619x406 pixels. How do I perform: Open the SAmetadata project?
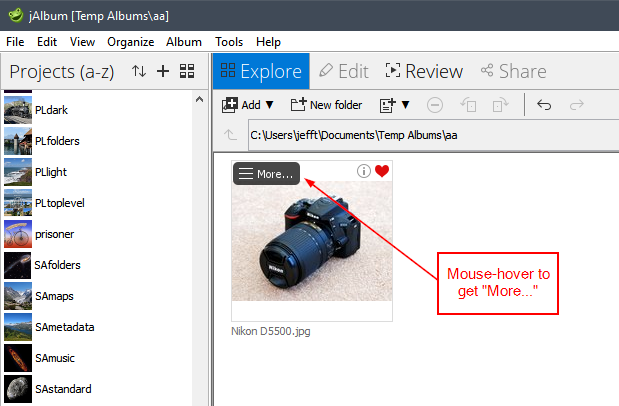[65, 327]
